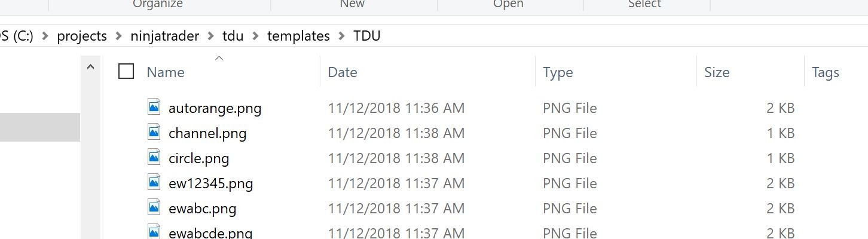Go to the tdu folder in breadcrumb
Screen dimensions: 868x239
[233, 36]
